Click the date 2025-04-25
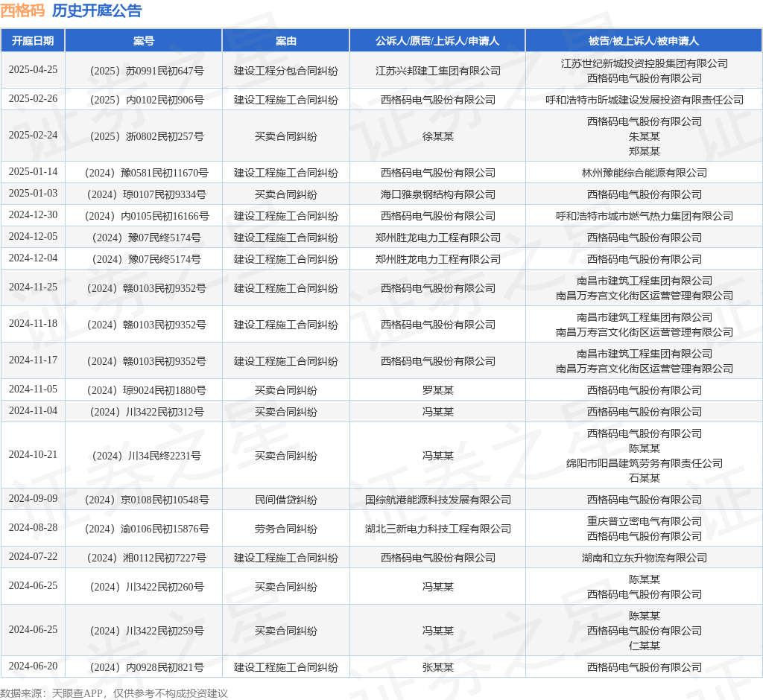 point(33,69)
